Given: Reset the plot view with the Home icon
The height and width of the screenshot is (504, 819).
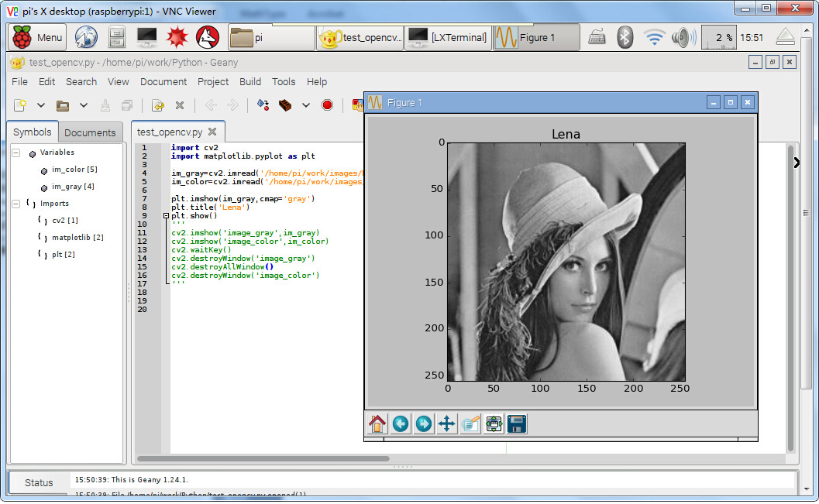Looking at the screenshot, I should coord(377,423).
